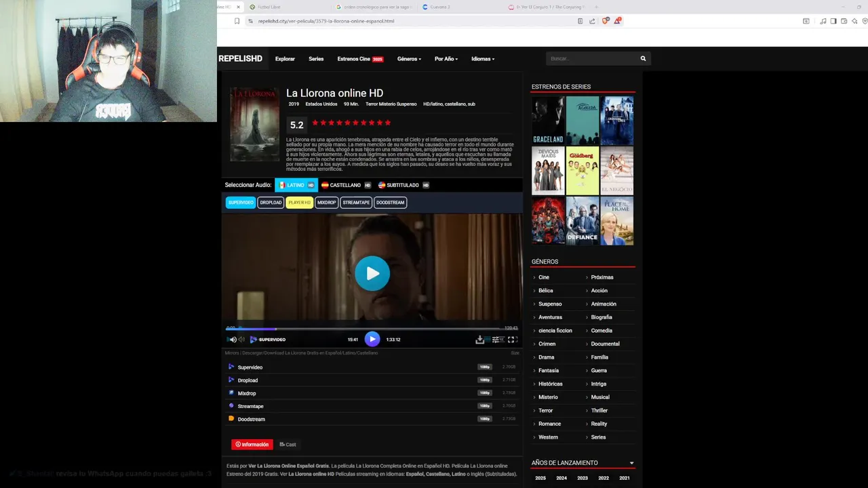
Task: Choose the SUPERVIDEO server button
Action: point(241,203)
